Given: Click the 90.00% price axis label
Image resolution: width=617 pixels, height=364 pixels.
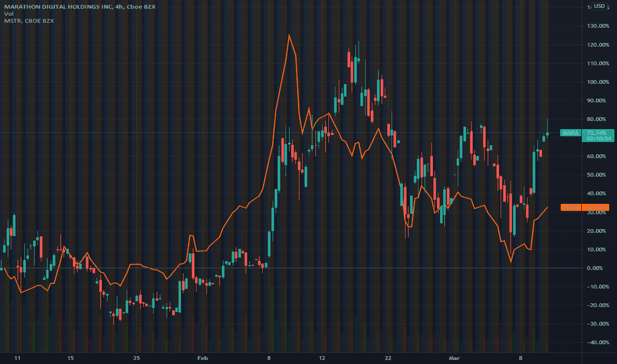Looking at the screenshot, I should pyautogui.click(x=596, y=101).
